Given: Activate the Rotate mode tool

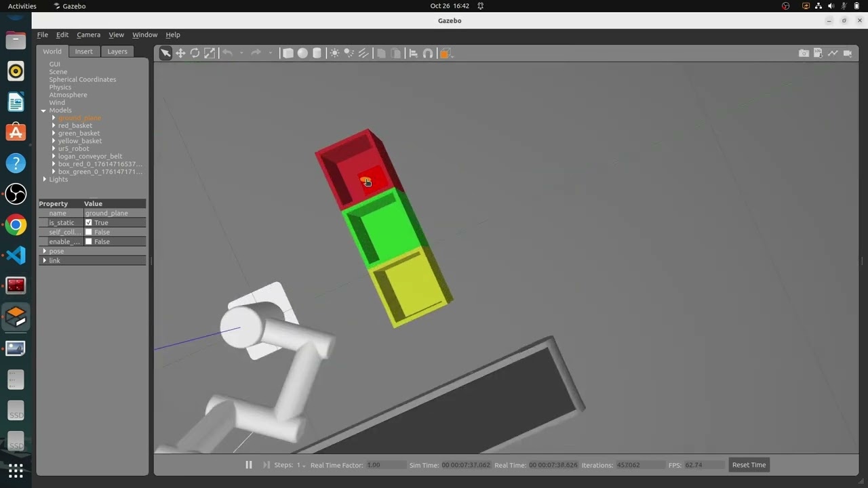Looking at the screenshot, I should point(195,54).
